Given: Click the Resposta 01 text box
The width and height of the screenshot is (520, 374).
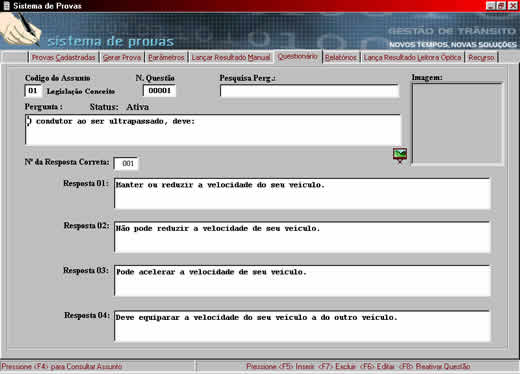Looking at the screenshot, I should tap(302, 193).
